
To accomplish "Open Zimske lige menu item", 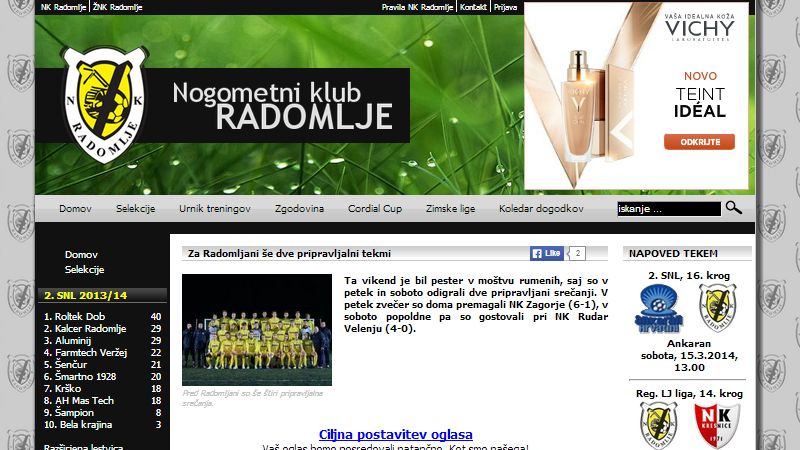I will (x=451, y=208).
